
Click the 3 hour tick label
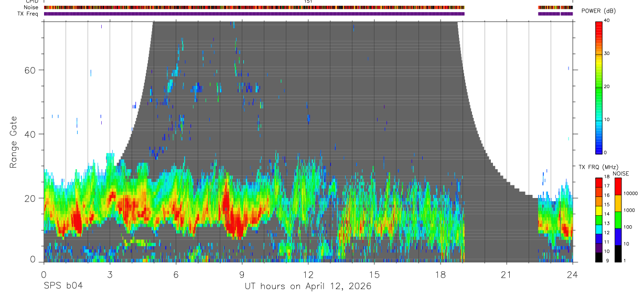110,274
